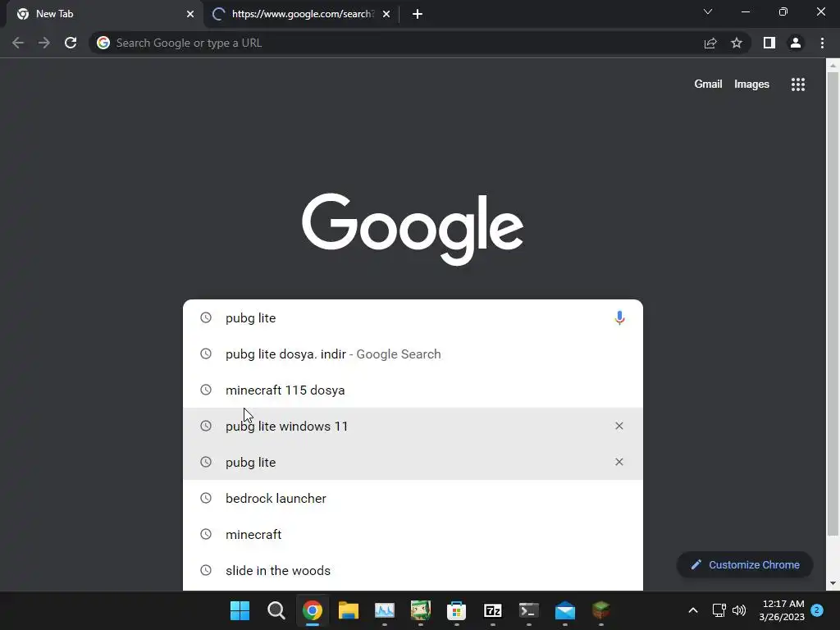Open the system monitor graph taskbar app
Image resolution: width=840 pixels, height=630 pixels.
(385, 610)
